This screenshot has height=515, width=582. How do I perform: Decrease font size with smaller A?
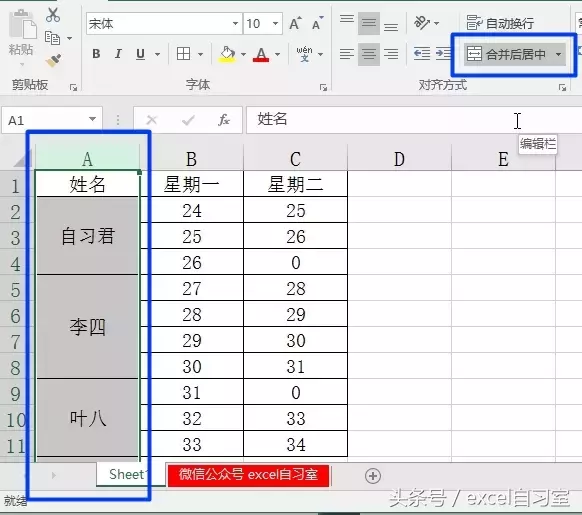point(318,23)
